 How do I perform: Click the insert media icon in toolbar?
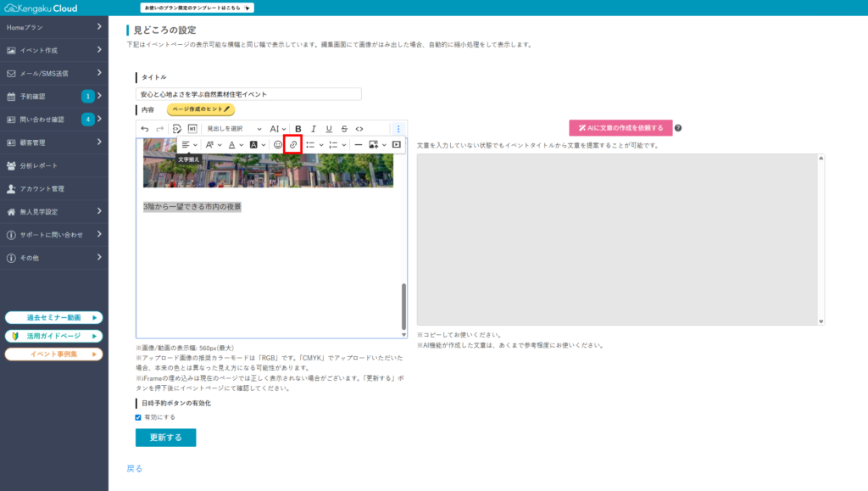pos(396,145)
